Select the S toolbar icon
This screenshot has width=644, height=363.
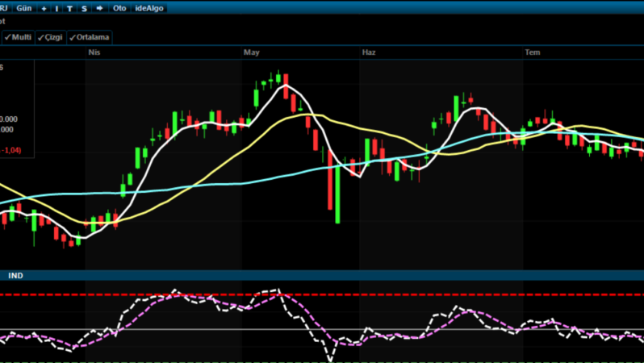coord(84,8)
